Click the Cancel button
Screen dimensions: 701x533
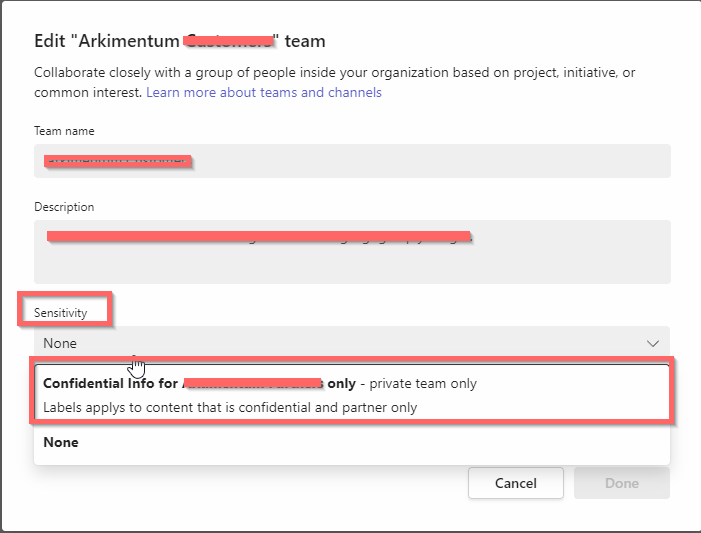[515, 483]
